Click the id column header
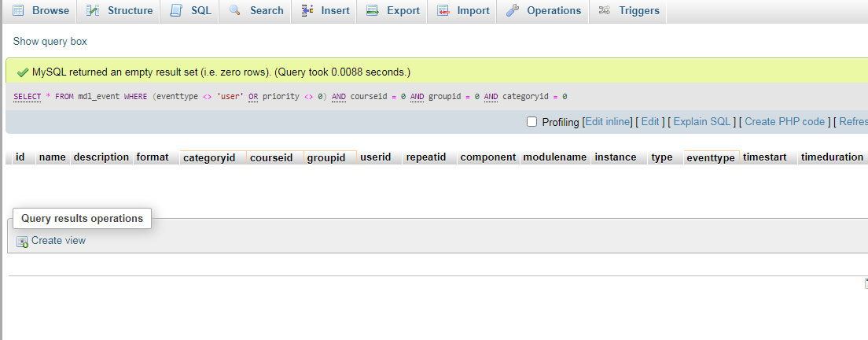The height and width of the screenshot is (340, 868). tap(20, 157)
